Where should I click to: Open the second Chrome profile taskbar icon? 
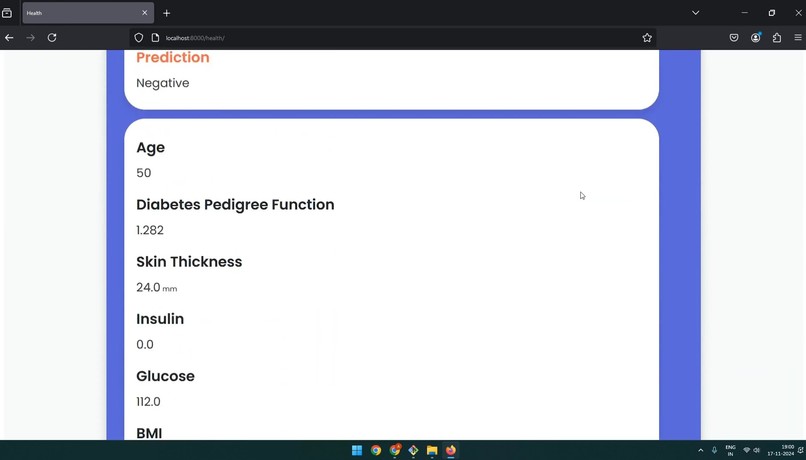pos(395,450)
